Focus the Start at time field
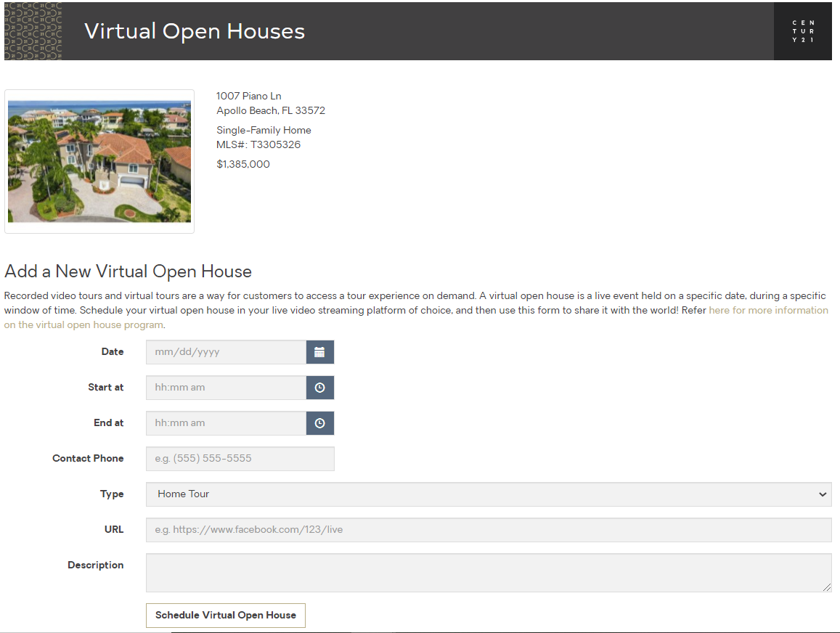840x633 pixels. click(x=226, y=387)
